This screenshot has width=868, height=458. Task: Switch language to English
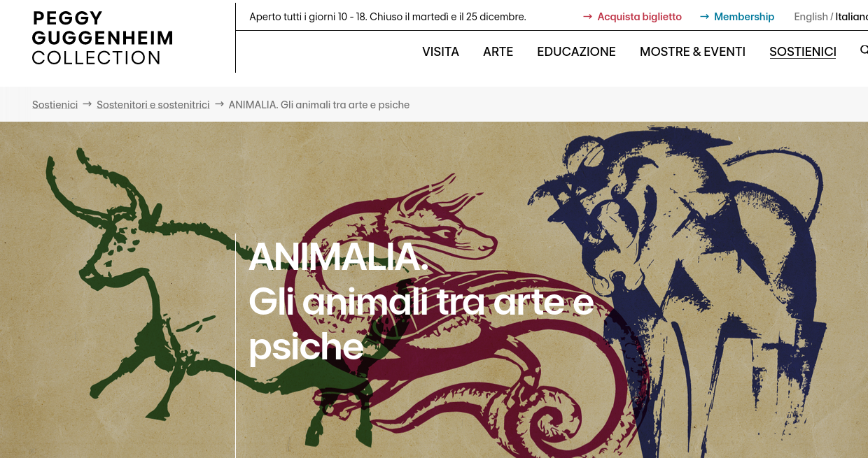click(x=811, y=17)
